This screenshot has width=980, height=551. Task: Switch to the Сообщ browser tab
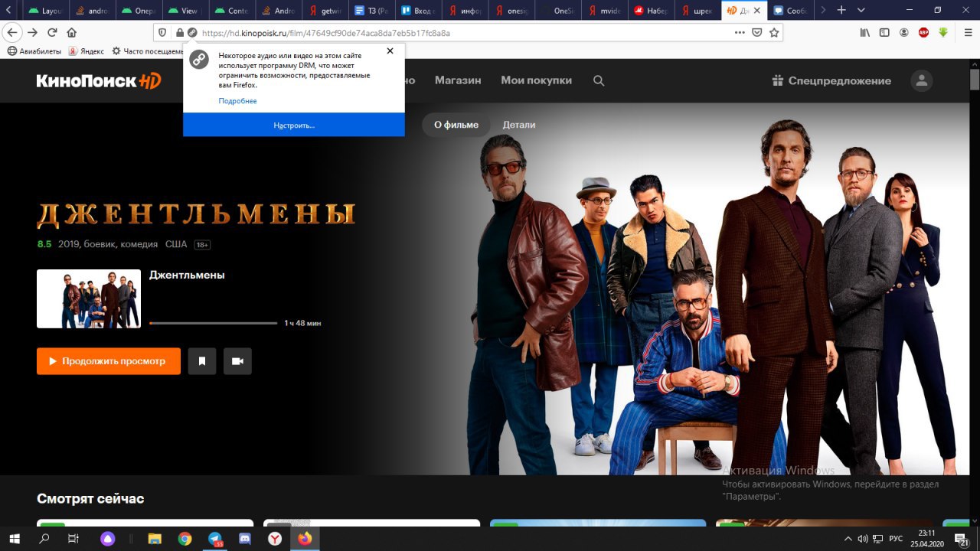click(x=790, y=11)
